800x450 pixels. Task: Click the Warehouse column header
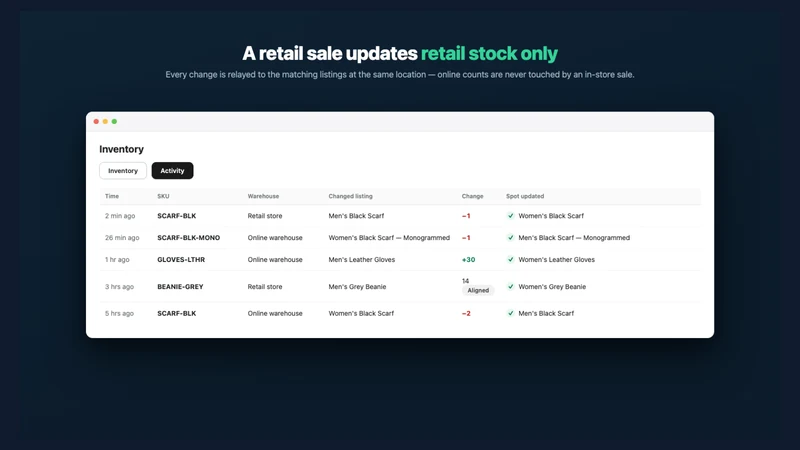pos(263,196)
